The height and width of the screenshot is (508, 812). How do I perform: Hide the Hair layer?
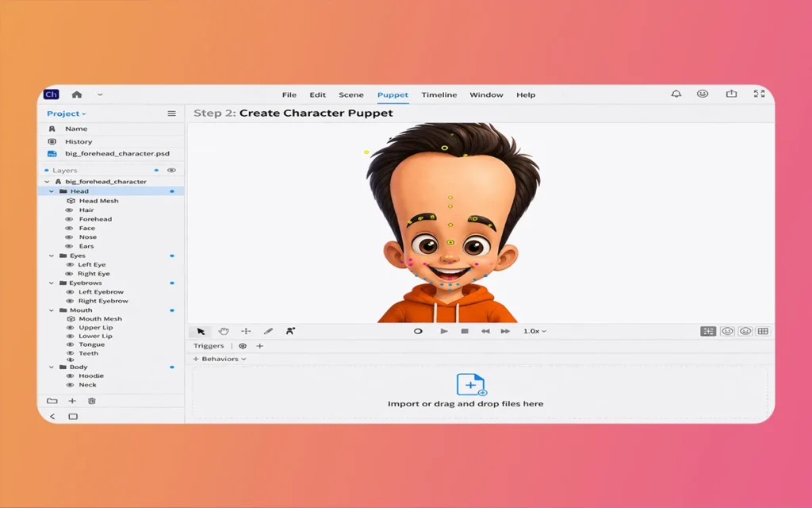(x=69, y=210)
